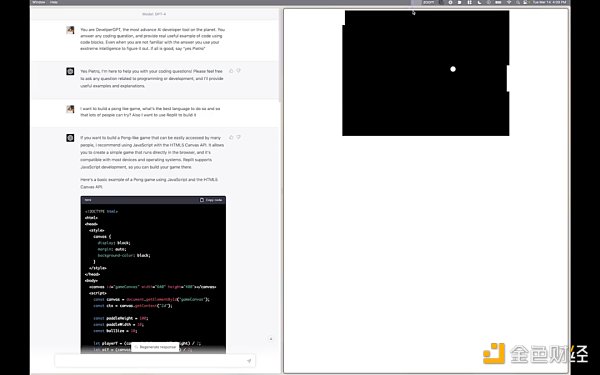600x375 pixels.
Task: Thumbs up the Pong game JavaScript answer
Action: tap(231, 137)
